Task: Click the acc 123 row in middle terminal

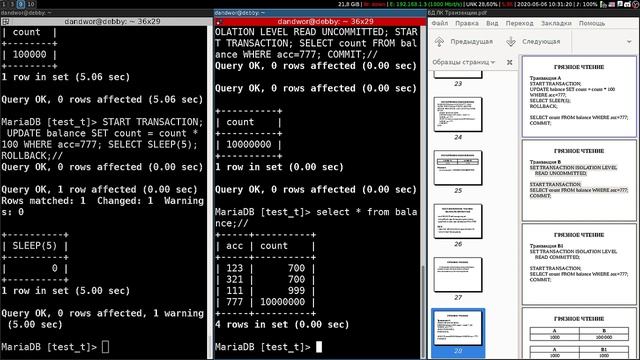Action: coord(266,268)
